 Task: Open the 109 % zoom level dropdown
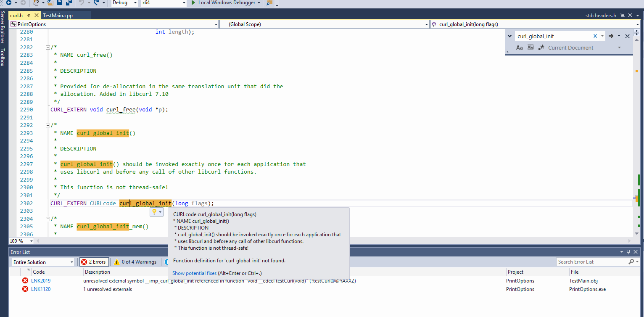(22, 241)
